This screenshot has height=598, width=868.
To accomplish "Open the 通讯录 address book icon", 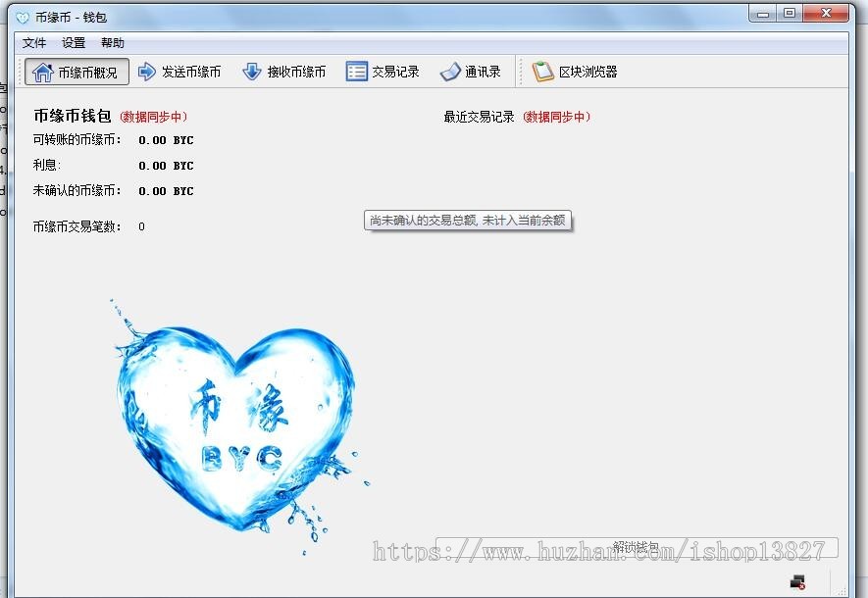I will click(472, 71).
